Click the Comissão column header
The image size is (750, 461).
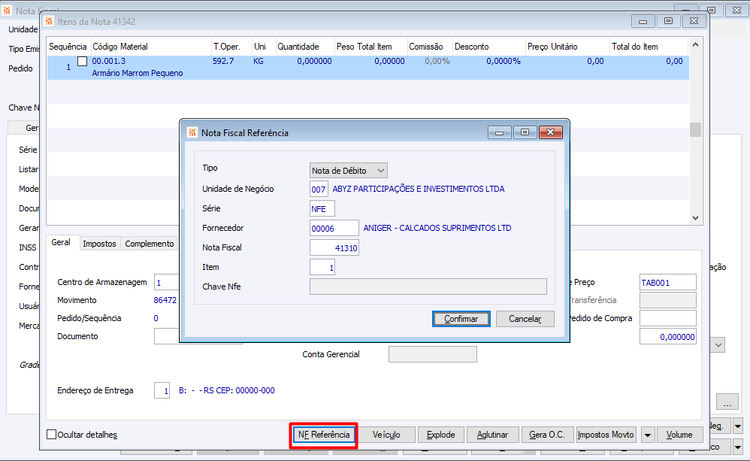[x=430, y=46]
